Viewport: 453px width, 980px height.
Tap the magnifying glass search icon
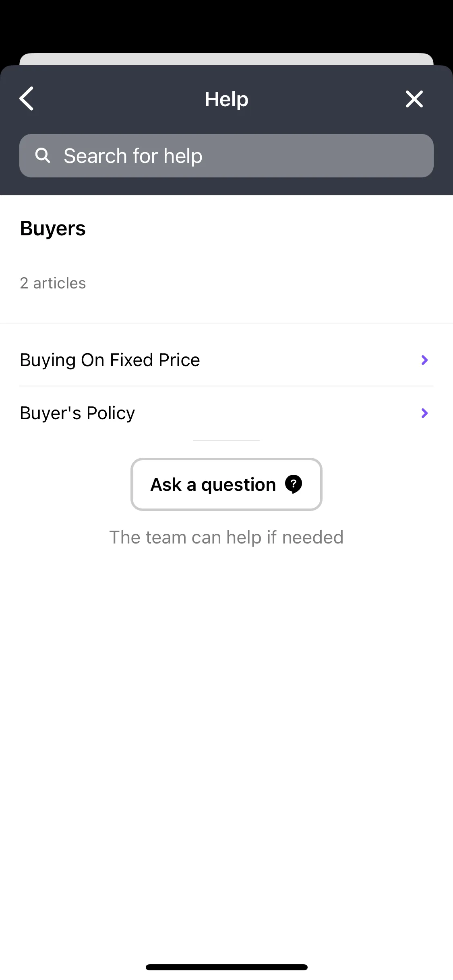click(x=43, y=155)
